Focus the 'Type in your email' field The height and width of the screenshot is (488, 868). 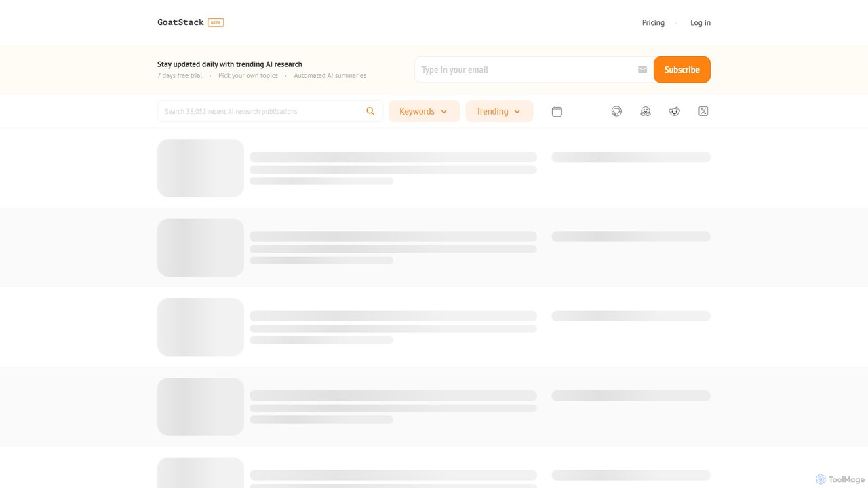[534, 70]
